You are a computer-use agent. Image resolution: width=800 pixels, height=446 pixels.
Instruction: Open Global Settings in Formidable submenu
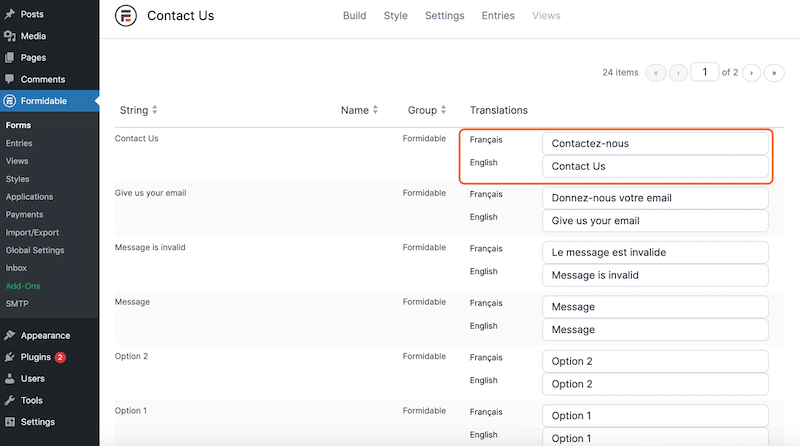point(35,250)
